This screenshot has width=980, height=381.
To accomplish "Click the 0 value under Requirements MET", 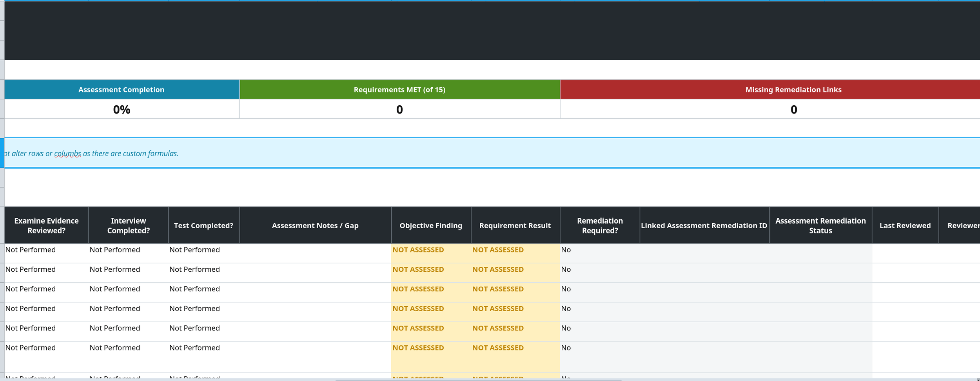I will click(399, 109).
